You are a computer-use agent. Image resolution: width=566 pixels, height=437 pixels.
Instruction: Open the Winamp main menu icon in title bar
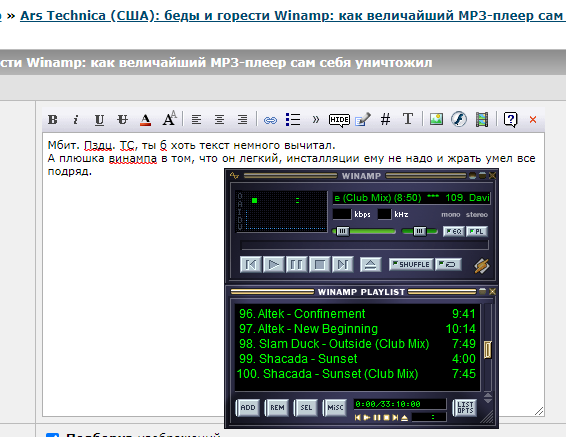point(234,176)
